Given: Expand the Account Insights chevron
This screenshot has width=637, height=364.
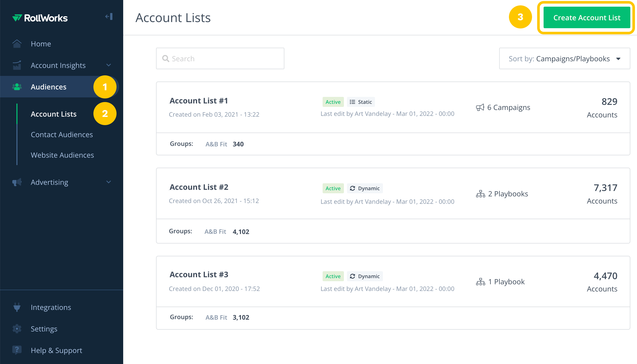Looking at the screenshot, I should (109, 65).
